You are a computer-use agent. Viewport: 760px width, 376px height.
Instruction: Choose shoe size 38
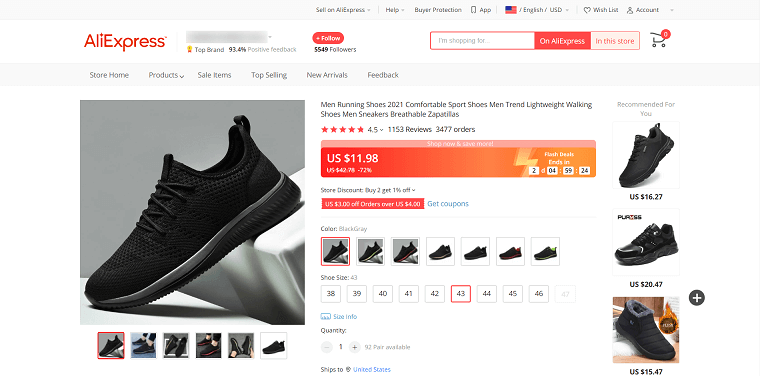pyautogui.click(x=331, y=294)
